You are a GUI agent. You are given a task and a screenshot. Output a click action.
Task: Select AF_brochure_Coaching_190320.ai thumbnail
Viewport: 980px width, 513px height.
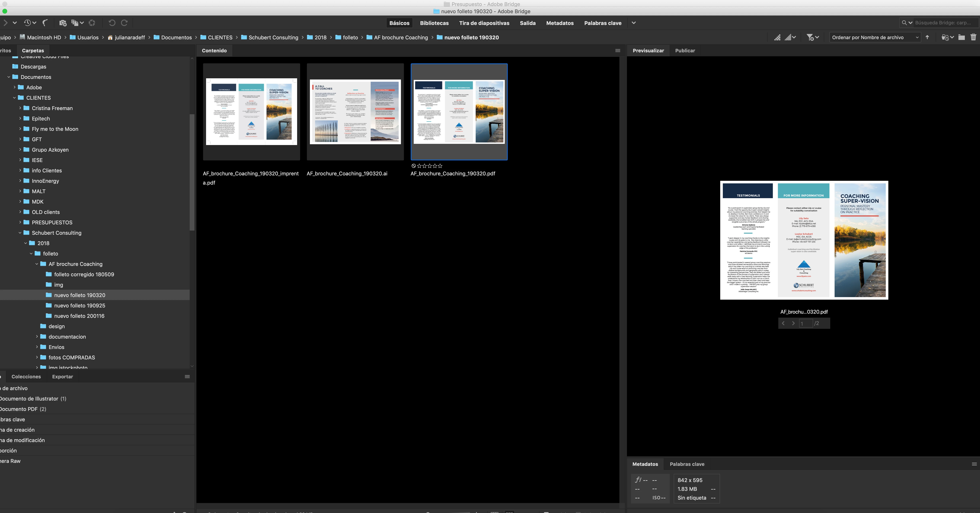(x=355, y=112)
